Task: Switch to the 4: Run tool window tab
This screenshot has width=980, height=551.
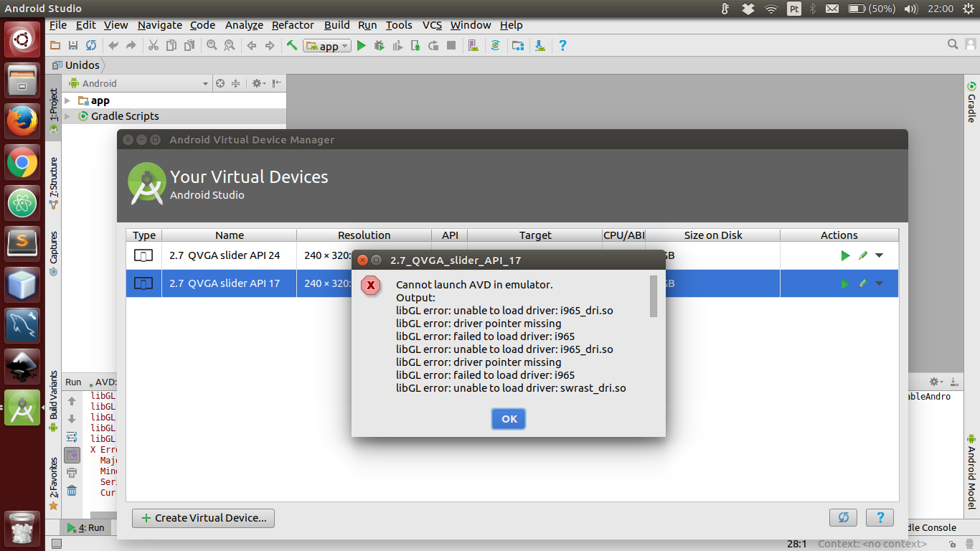Action: (85, 527)
